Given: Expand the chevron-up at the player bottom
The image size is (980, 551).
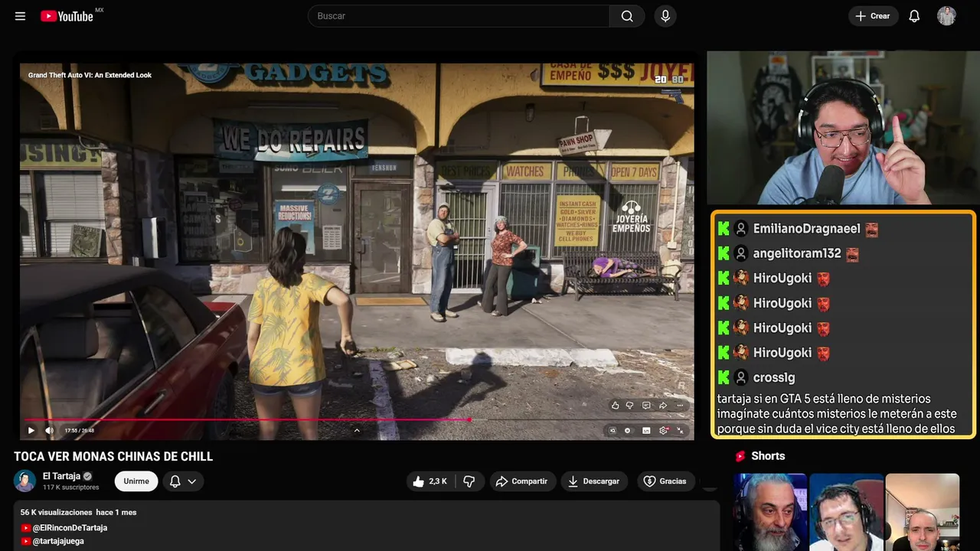Looking at the screenshot, I should [357, 430].
